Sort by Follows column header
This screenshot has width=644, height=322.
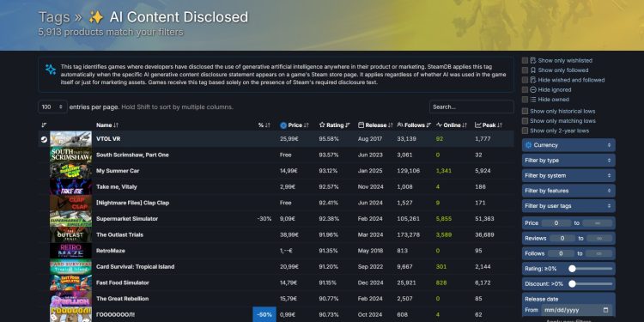coord(414,125)
